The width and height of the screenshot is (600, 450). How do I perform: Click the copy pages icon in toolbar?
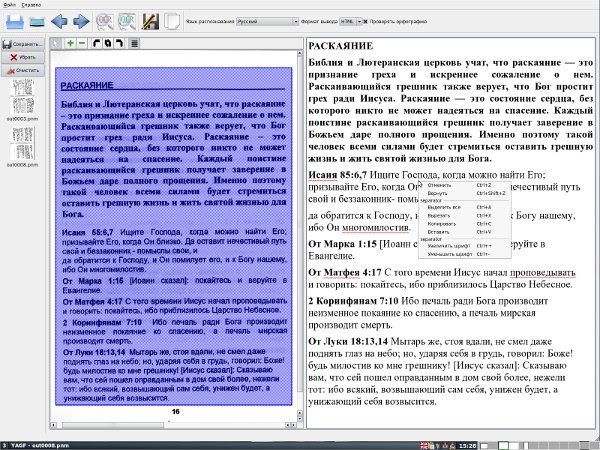[x=172, y=21]
